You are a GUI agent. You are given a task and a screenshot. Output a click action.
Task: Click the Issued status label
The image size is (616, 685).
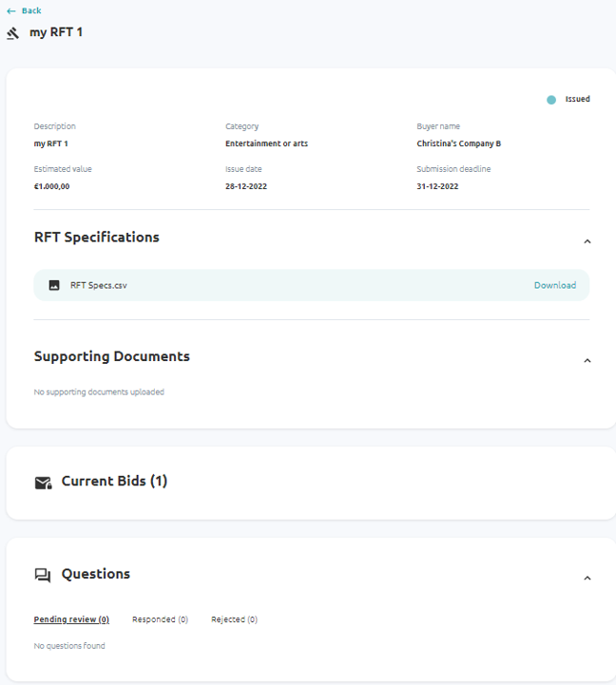pyautogui.click(x=577, y=99)
